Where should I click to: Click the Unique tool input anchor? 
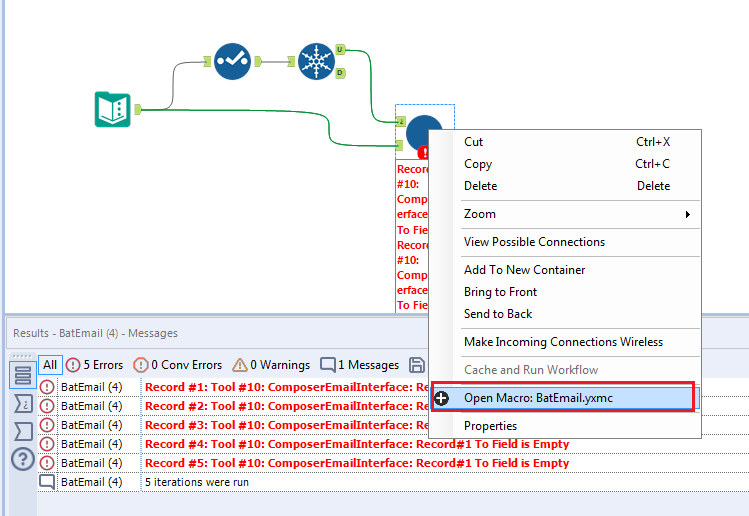tap(291, 61)
